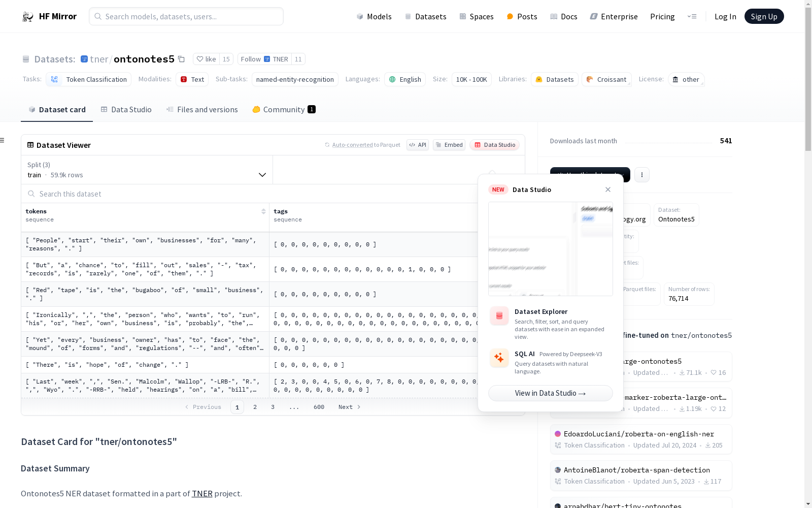Open Enterprise in the top navigation

click(x=614, y=16)
